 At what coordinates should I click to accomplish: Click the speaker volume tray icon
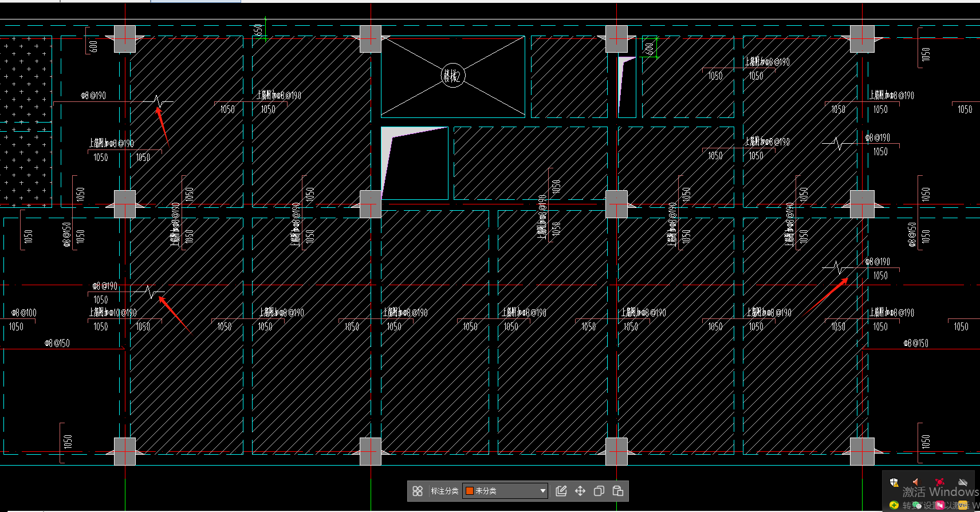pos(917,482)
